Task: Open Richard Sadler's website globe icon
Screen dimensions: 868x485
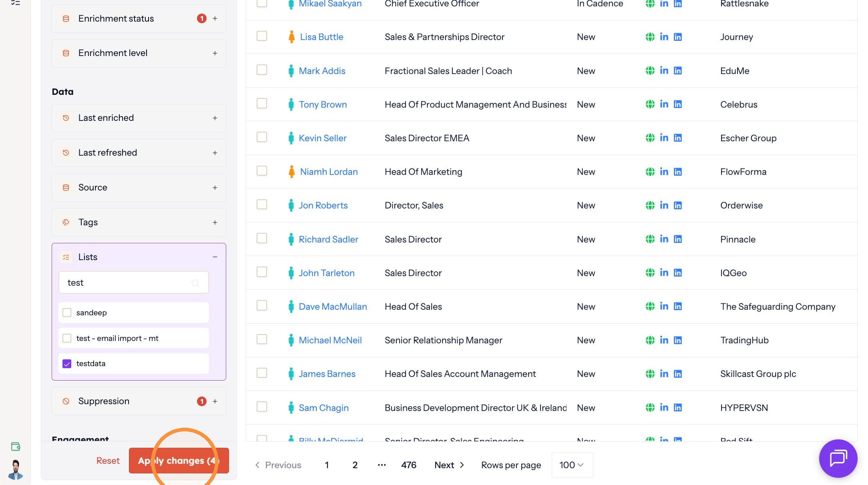Action: tap(650, 239)
